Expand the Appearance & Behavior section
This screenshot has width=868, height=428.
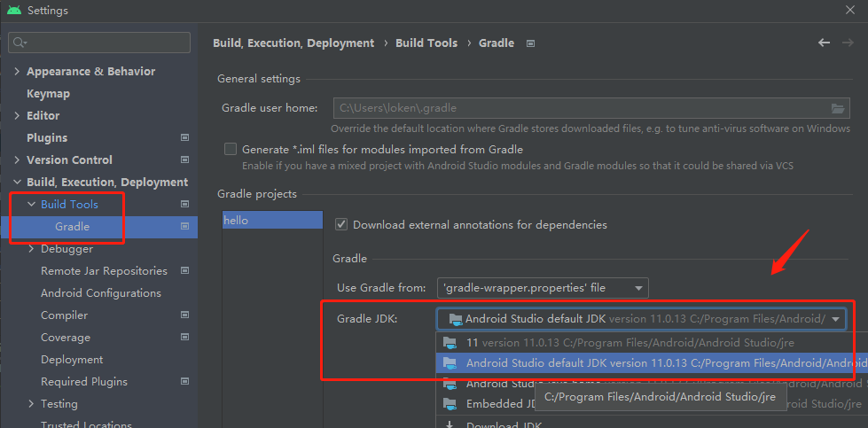pos(18,72)
